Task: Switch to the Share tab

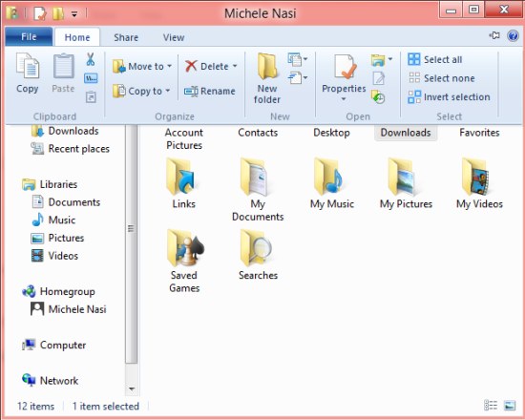Action: (x=126, y=37)
